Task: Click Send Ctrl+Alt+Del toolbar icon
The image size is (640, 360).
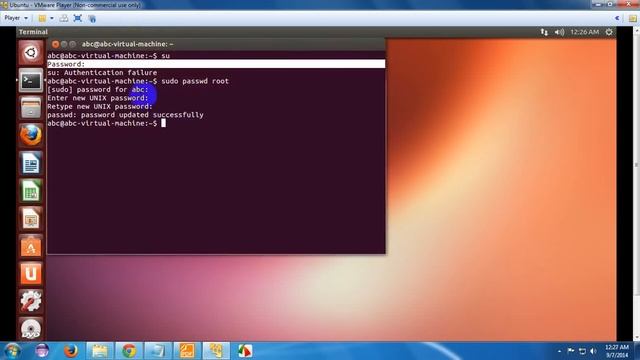Action: coord(64,18)
